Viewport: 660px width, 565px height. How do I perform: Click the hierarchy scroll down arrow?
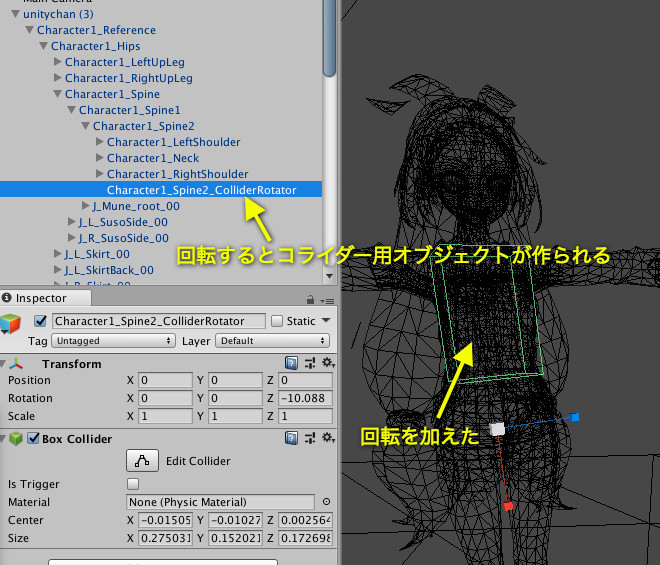[330, 277]
